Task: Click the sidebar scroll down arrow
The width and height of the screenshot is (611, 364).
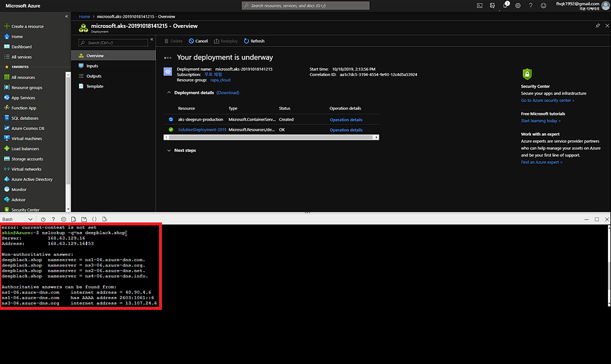Action: pos(68,209)
